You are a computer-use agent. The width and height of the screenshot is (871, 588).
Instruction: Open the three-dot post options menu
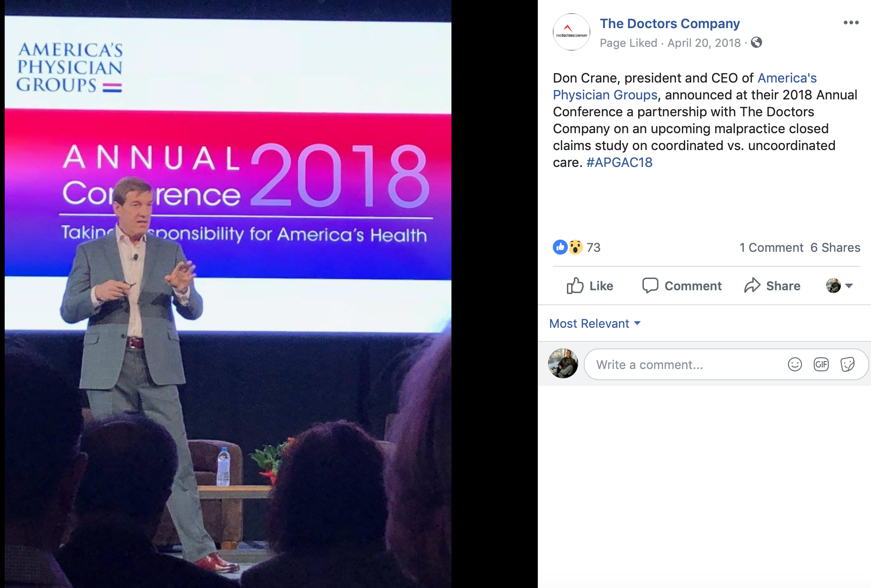[851, 23]
